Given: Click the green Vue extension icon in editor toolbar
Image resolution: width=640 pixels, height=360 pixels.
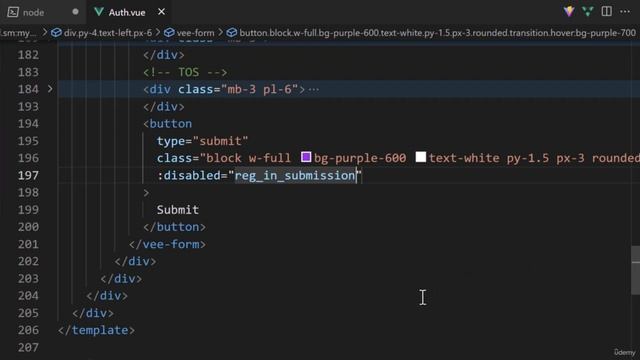Looking at the screenshot, I should tap(588, 11).
